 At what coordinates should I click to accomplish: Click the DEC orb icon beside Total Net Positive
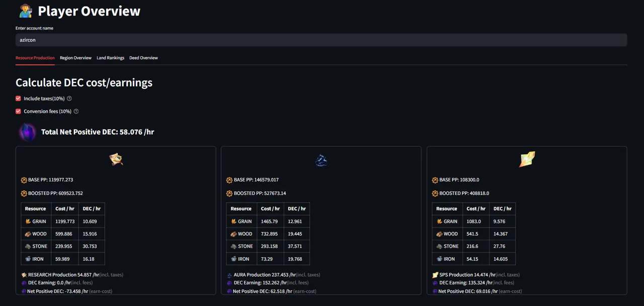point(27,132)
